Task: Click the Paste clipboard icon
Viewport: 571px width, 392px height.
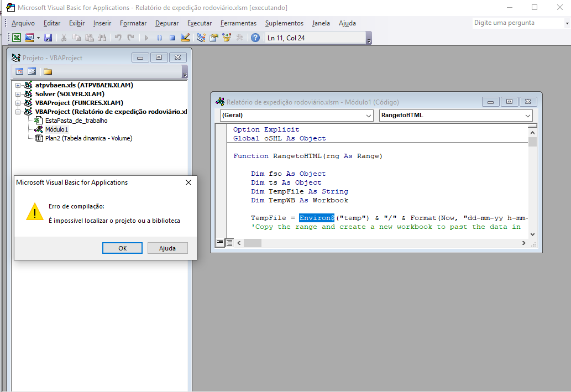Action: 89,38
